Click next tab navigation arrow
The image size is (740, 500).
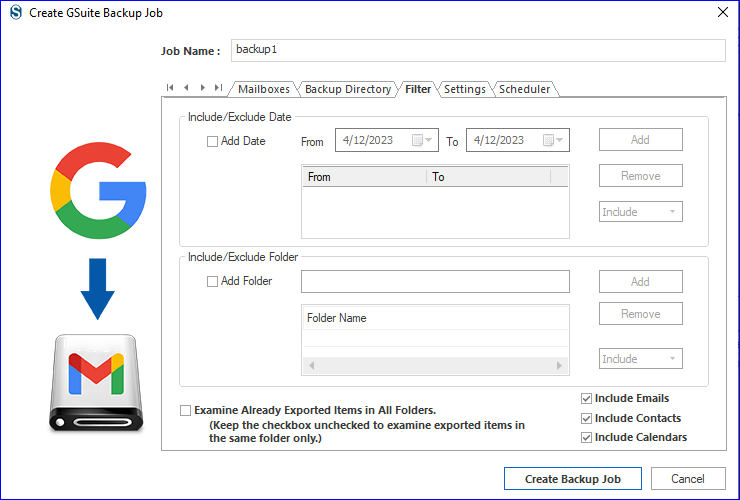point(202,87)
